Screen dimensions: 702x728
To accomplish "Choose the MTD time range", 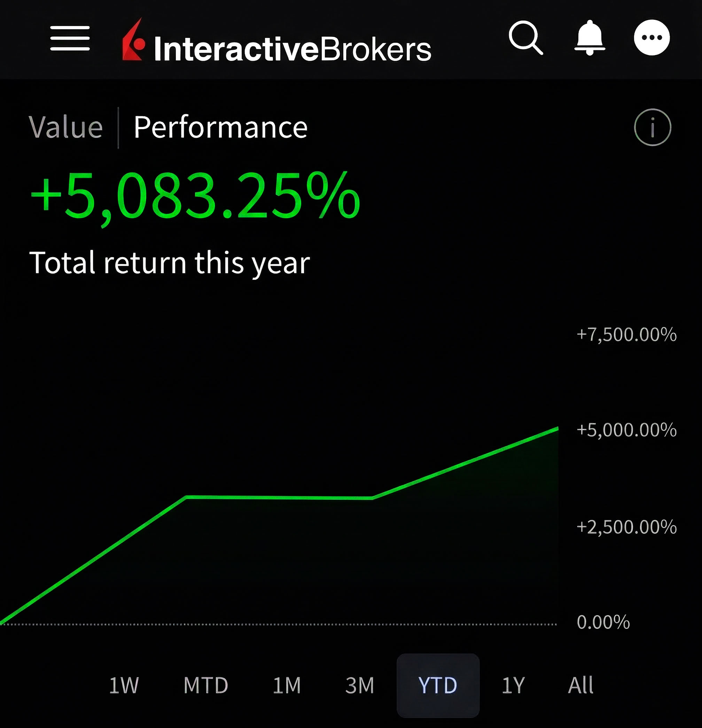I will coord(205,685).
